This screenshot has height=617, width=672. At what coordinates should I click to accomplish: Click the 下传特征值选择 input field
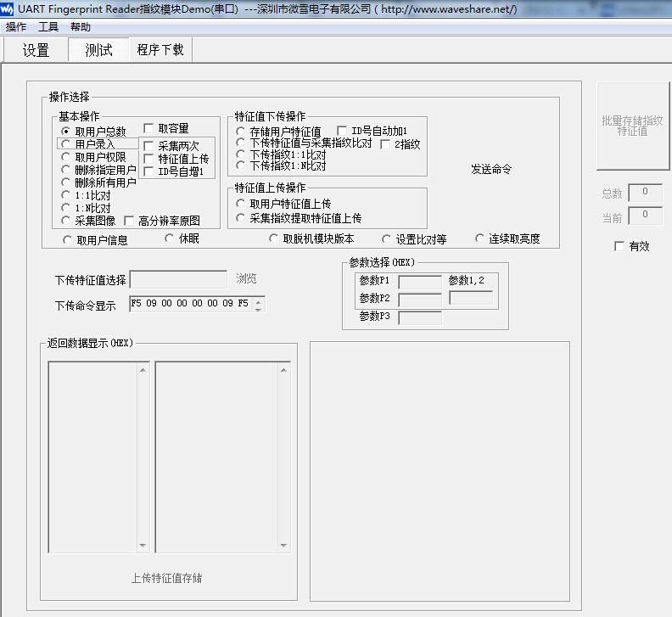tap(178, 279)
